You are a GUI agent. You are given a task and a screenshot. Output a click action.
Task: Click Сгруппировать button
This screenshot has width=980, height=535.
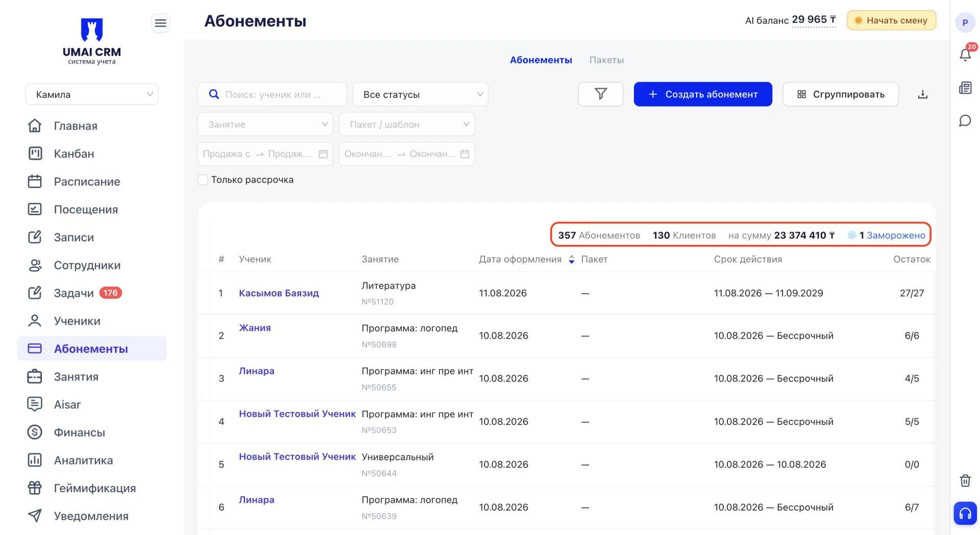(841, 94)
